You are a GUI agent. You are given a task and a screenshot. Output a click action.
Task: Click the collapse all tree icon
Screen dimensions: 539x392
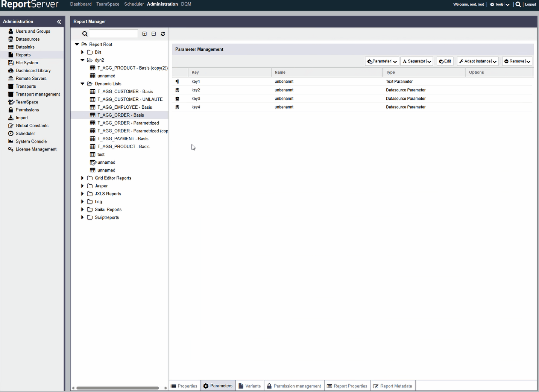[x=153, y=34]
